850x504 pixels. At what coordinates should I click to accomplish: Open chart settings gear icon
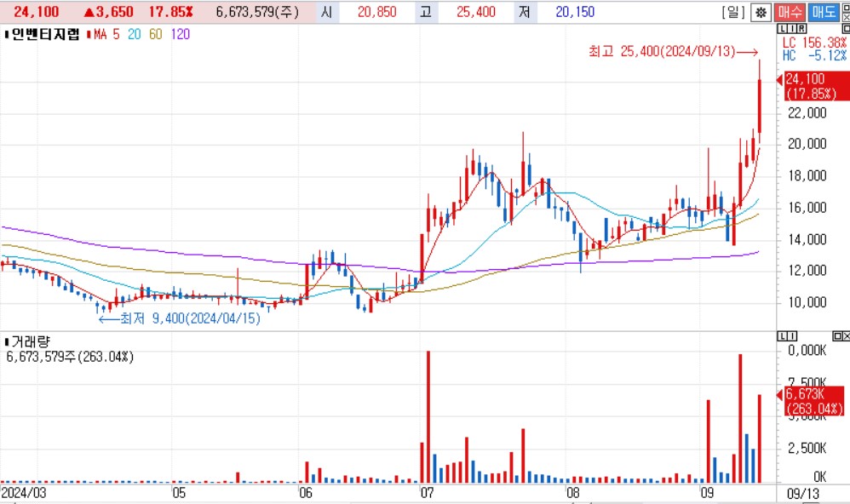click(x=761, y=12)
